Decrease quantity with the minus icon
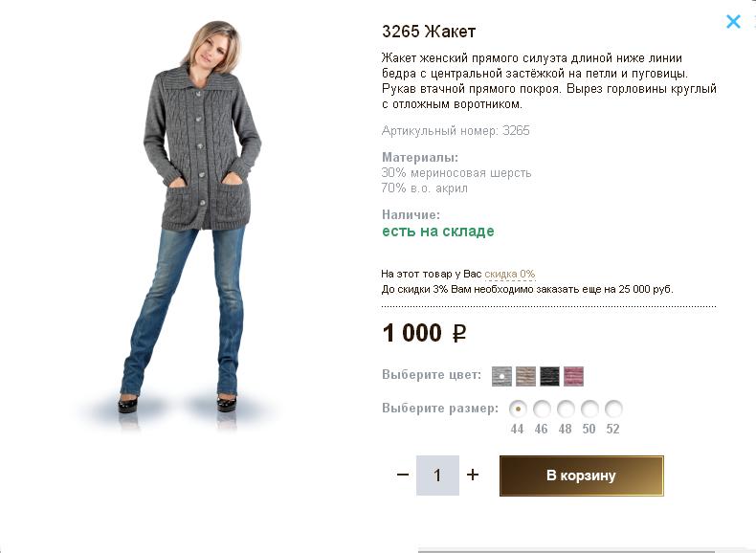Screen dimensions: 756x553 [x=403, y=475]
